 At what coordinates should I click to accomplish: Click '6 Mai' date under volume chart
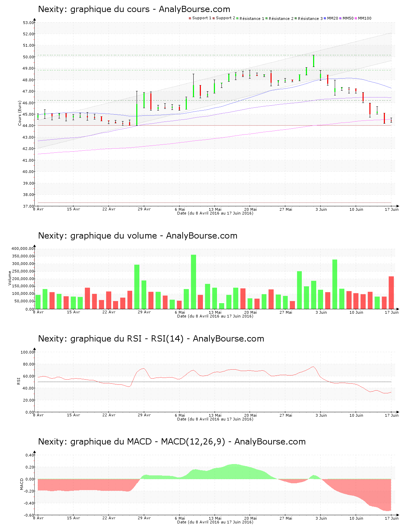pyautogui.click(x=180, y=312)
